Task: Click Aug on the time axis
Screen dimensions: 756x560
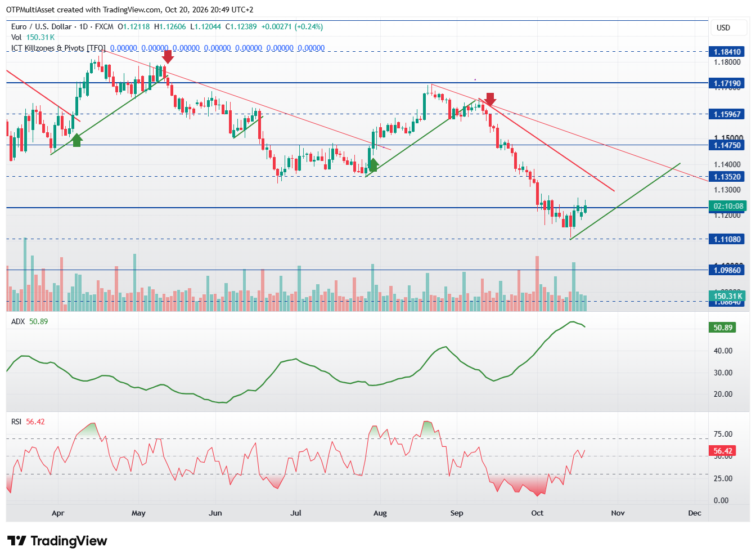Action: (380, 513)
